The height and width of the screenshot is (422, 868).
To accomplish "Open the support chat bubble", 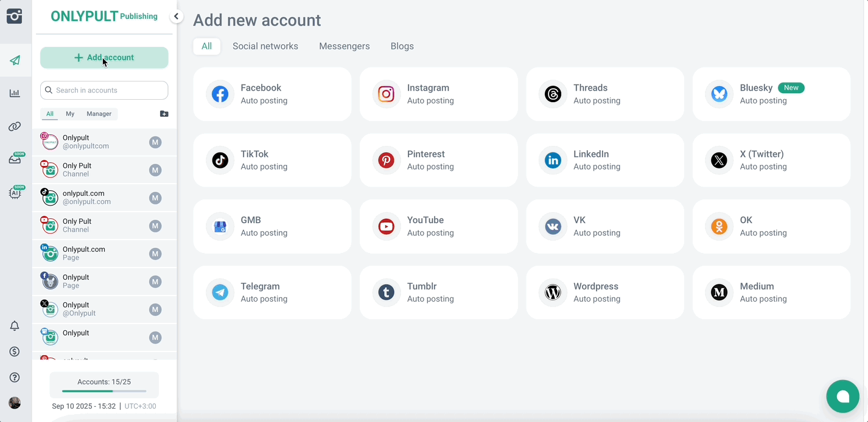I will click(x=842, y=396).
